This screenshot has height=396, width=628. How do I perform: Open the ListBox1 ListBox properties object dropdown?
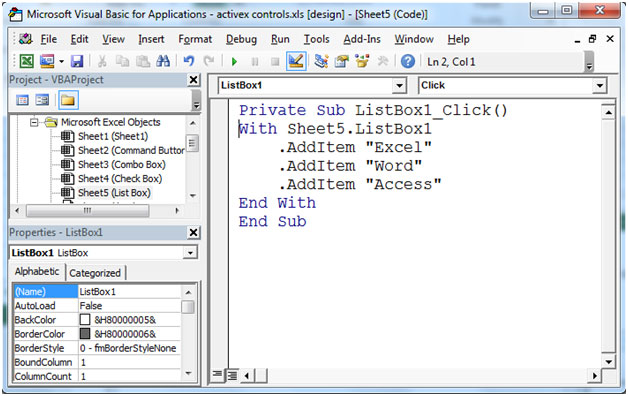pos(190,253)
